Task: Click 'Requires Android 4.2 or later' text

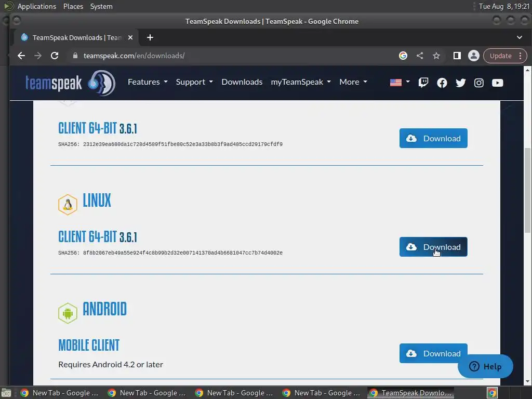Action: click(111, 364)
